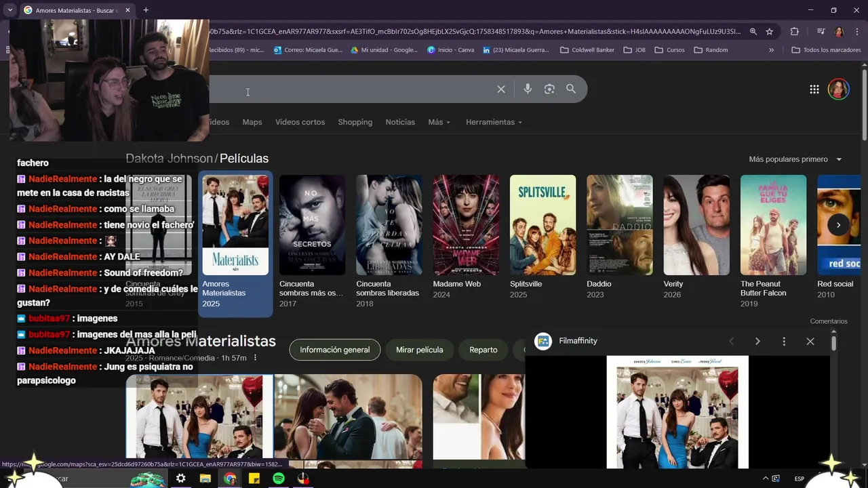Switch to the Maps search tab
This screenshot has height=488, width=868.
click(x=252, y=122)
